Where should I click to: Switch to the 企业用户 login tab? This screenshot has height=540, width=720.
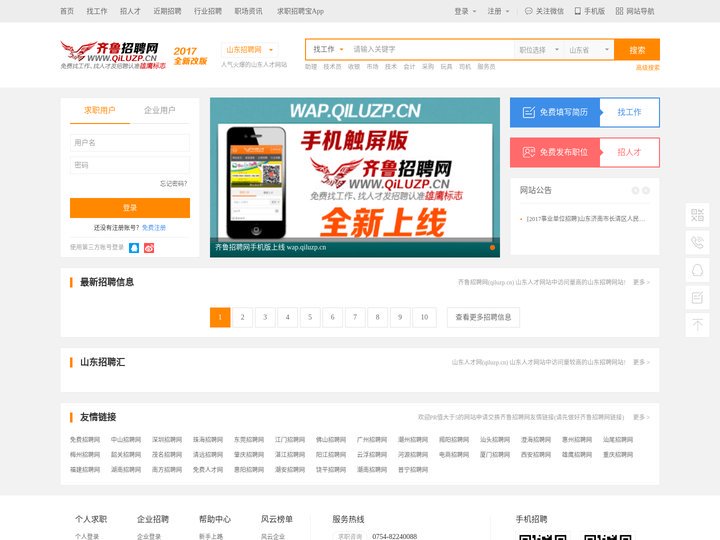(159, 110)
